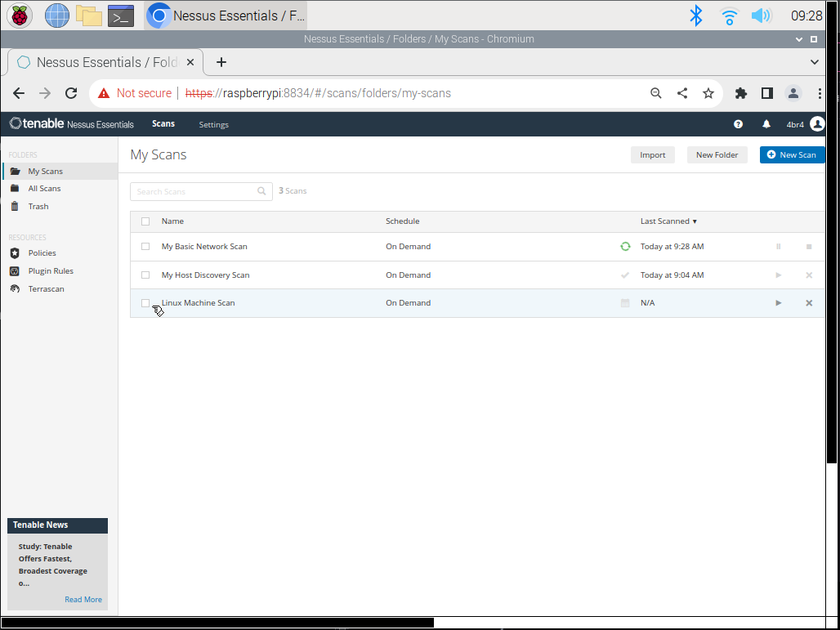Open the 4br4 user account menu
Screen dimensions: 840x630
[805, 124]
